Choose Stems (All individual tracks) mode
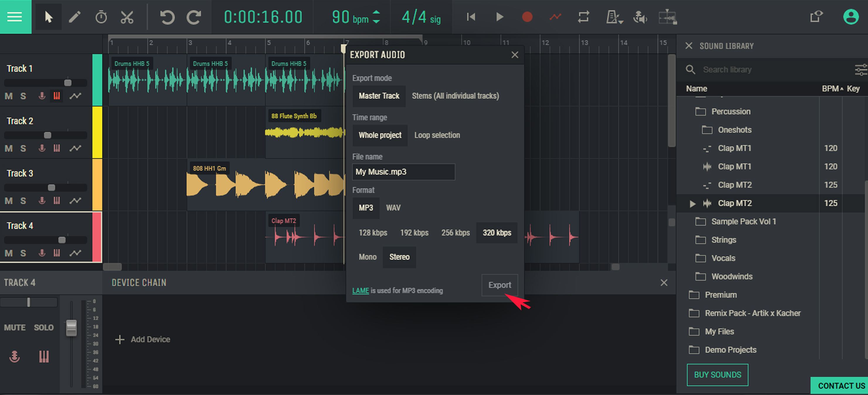This screenshot has height=395, width=868. pos(455,96)
